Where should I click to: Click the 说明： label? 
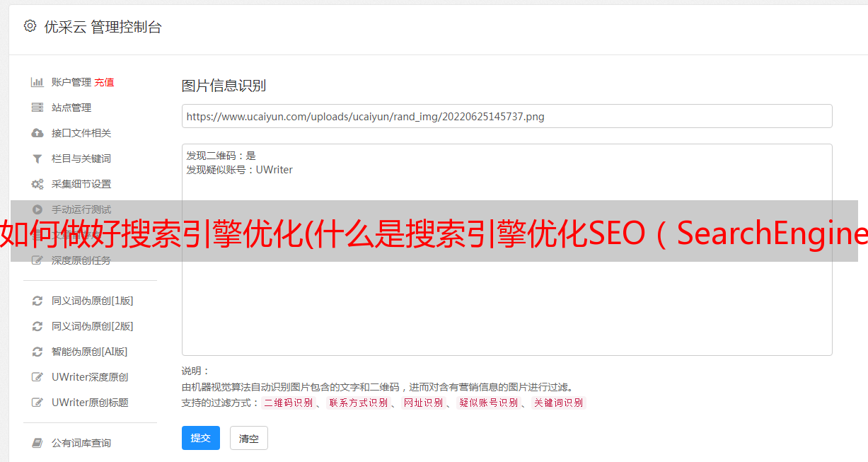coord(195,371)
